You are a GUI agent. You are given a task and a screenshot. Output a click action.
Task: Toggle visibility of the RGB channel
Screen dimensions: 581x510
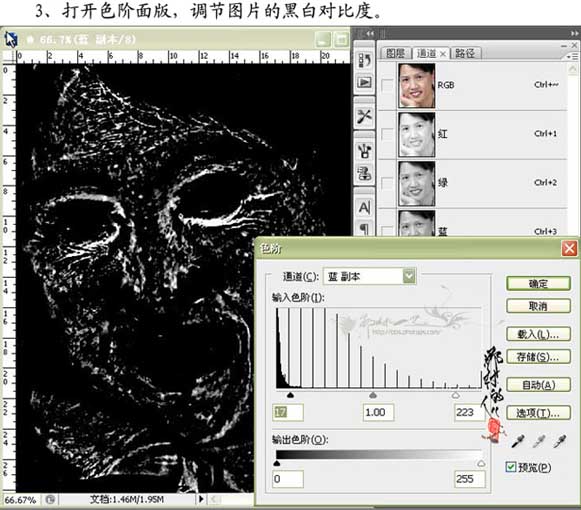click(x=387, y=85)
